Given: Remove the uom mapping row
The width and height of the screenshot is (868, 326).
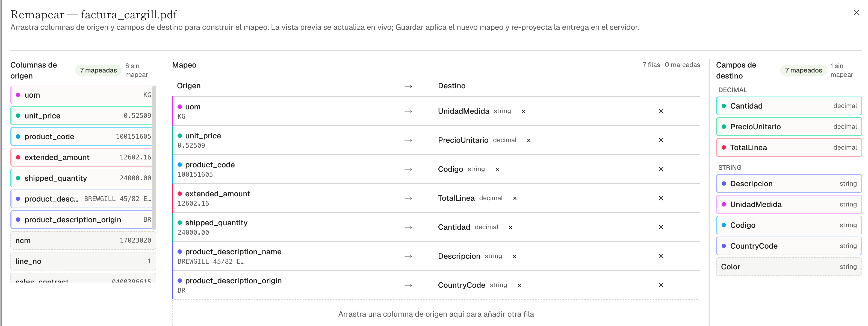Looking at the screenshot, I should click(x=661, y=111).
